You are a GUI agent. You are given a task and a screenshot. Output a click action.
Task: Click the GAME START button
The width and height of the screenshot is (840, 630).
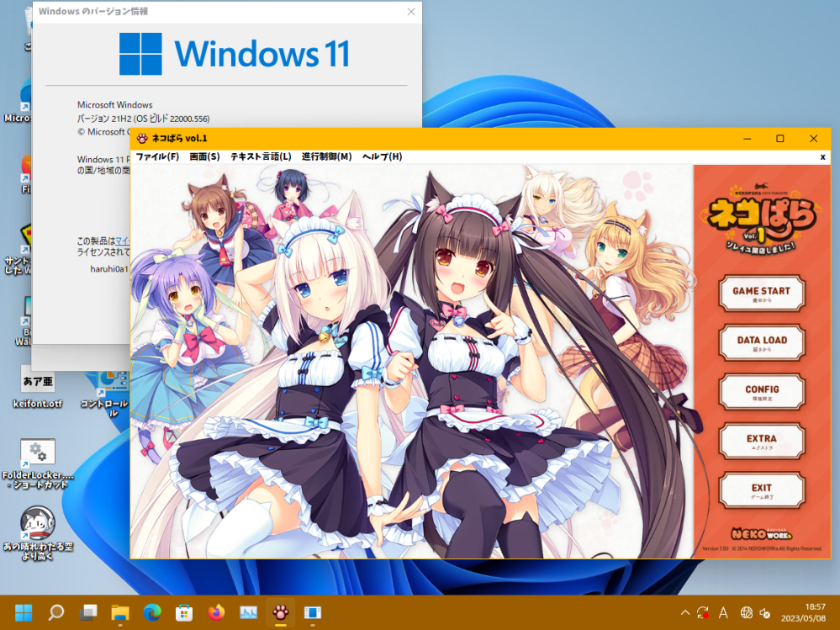[x=761, y=293]
